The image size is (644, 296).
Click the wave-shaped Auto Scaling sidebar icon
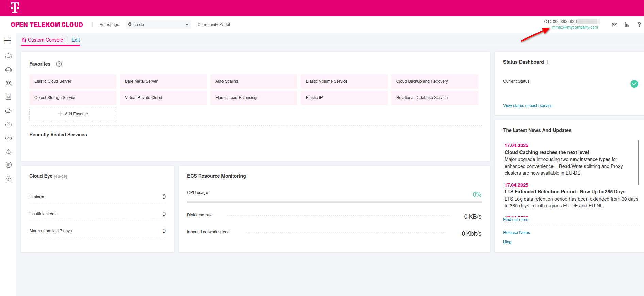pyautogui.click(x=9, y=83)
